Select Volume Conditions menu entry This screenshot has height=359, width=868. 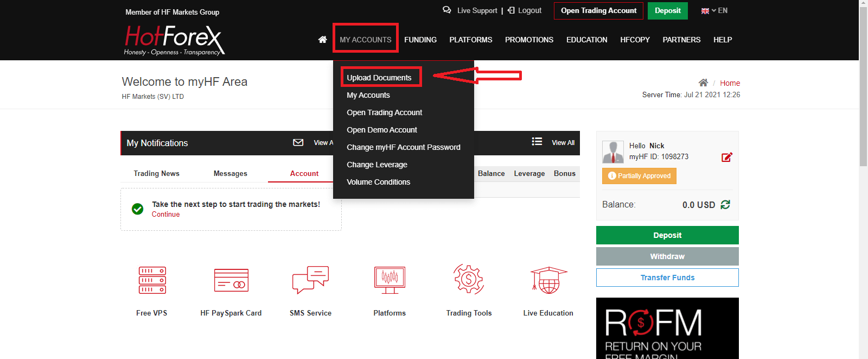pyautogui.click(x=379, y=182)
